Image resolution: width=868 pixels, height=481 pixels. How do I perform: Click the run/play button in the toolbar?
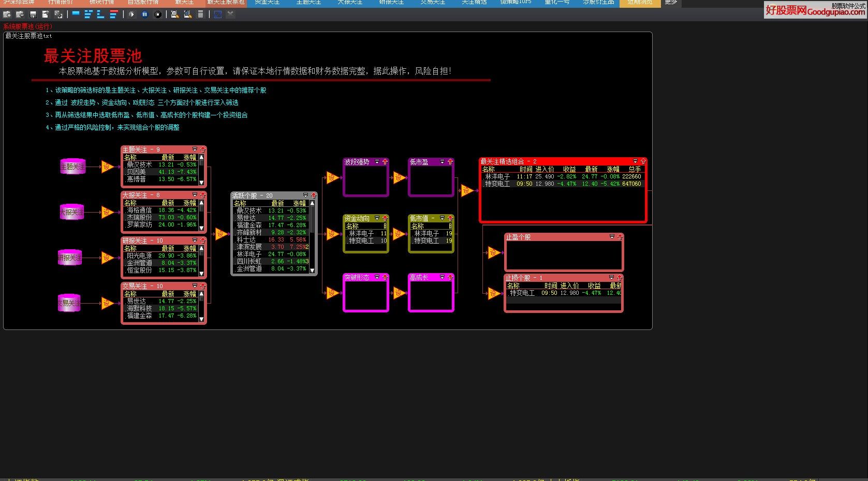click(x=131, y=14)
